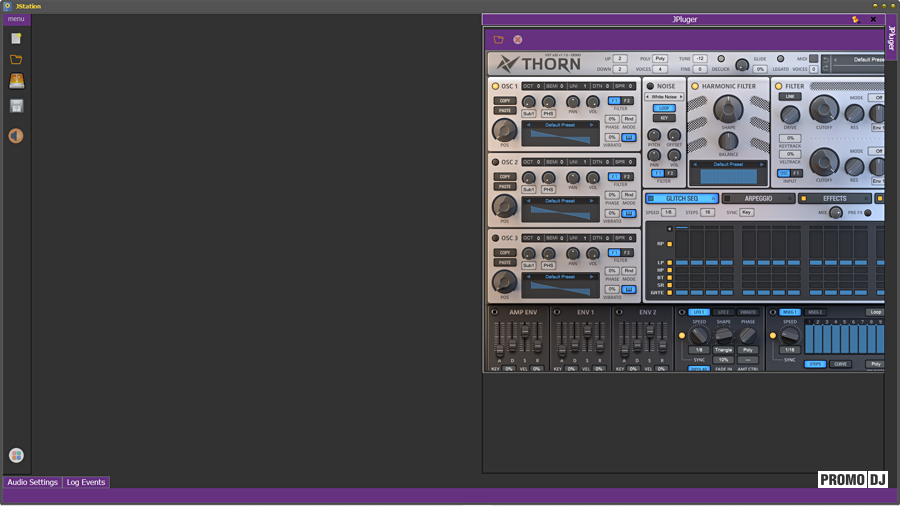The width and height of the screenshot is (900, 506).
Task: Open the upper filter Mode dropdown
Action: click(x=876, y=98)
